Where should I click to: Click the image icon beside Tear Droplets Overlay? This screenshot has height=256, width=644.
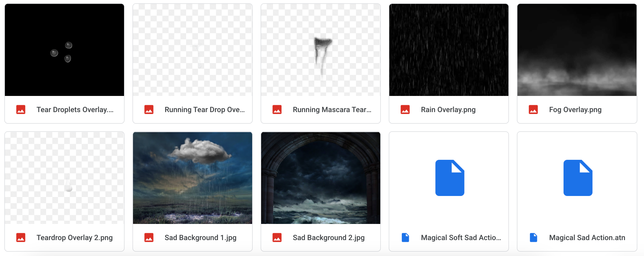click(21, 110)
